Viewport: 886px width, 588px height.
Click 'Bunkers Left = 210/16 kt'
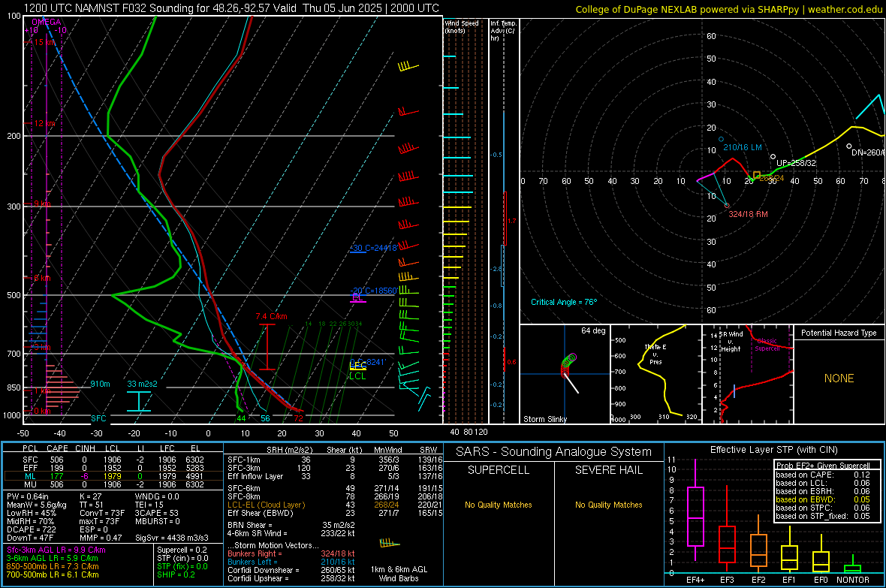pyautogui.click(x=291, y=562)
